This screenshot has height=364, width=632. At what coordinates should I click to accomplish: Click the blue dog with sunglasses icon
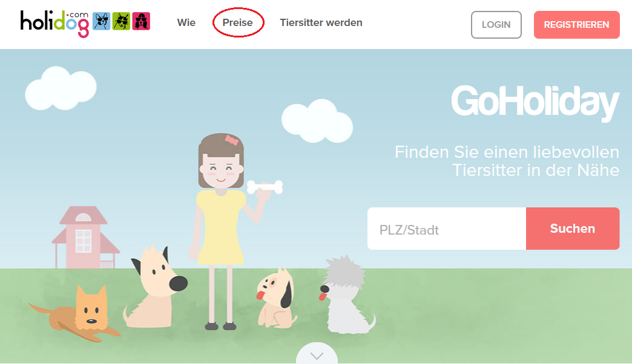click(102, 21)
